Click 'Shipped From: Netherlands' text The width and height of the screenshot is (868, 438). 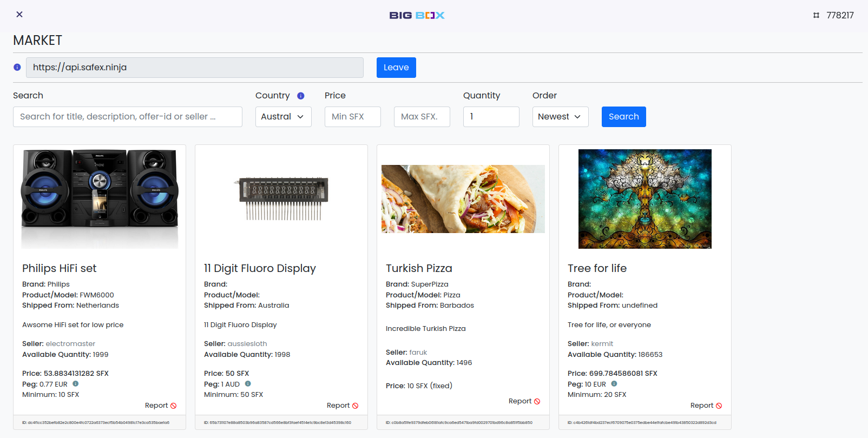point(70,306)
